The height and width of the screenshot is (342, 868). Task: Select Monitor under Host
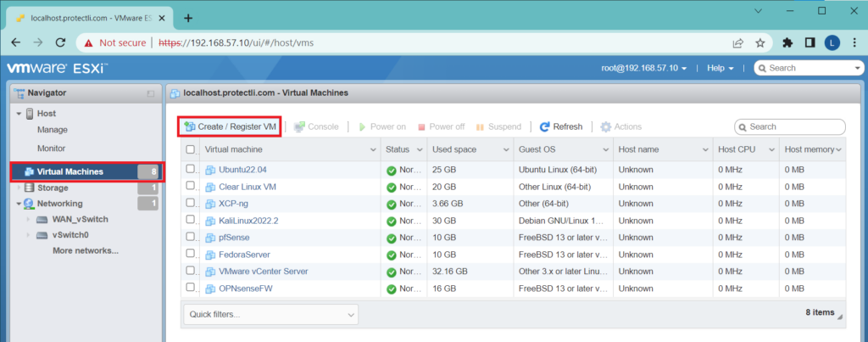point(52,149)
